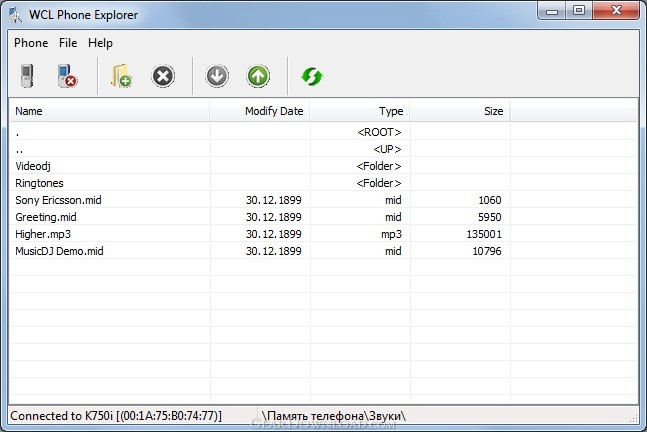Click the disconnect phone icon
The width and height of the screenshot is (647, 432).
[x=67, y=76]
